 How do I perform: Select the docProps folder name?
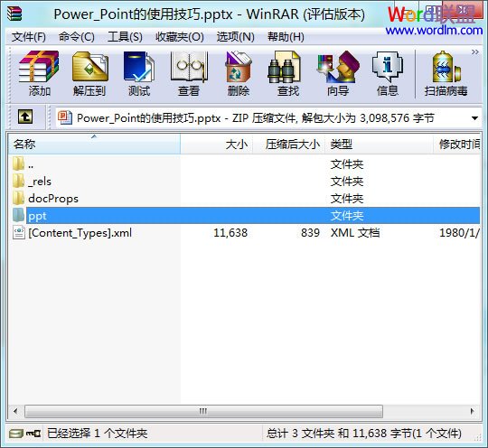point(53,199)
